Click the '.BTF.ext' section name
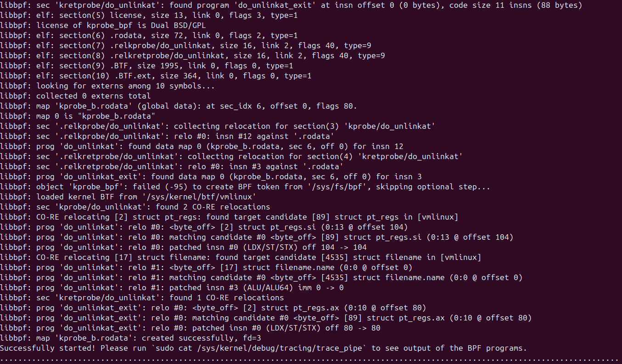622x364 pixels. tap(133, 76)
